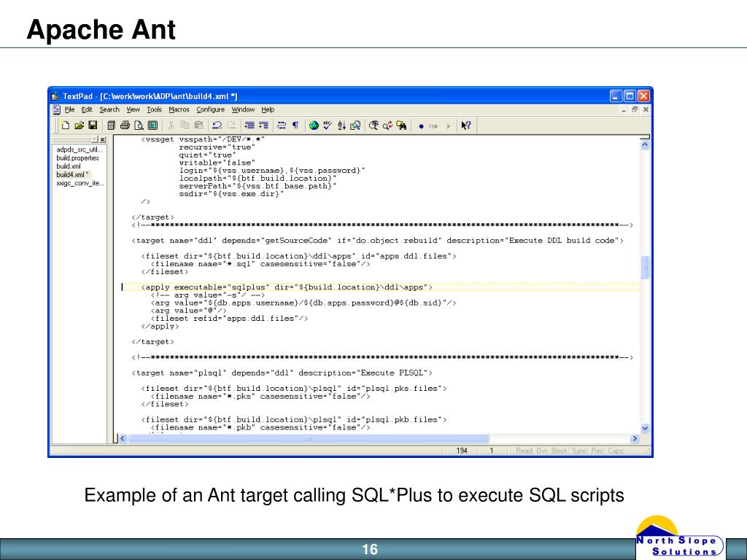Print the document using the printer icon
747x560 pixels.
125,125
